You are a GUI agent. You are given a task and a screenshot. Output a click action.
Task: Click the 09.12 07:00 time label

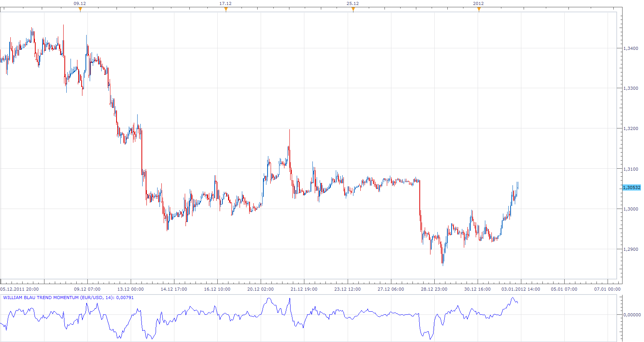click(x=87, y=289)
